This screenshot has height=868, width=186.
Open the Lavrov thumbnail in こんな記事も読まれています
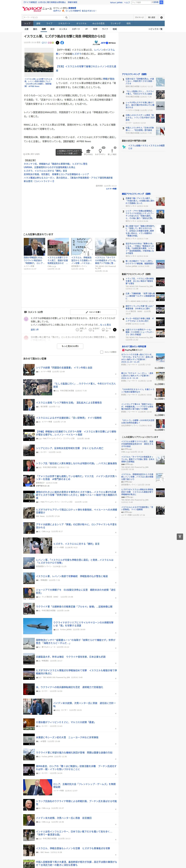[34, 247]
